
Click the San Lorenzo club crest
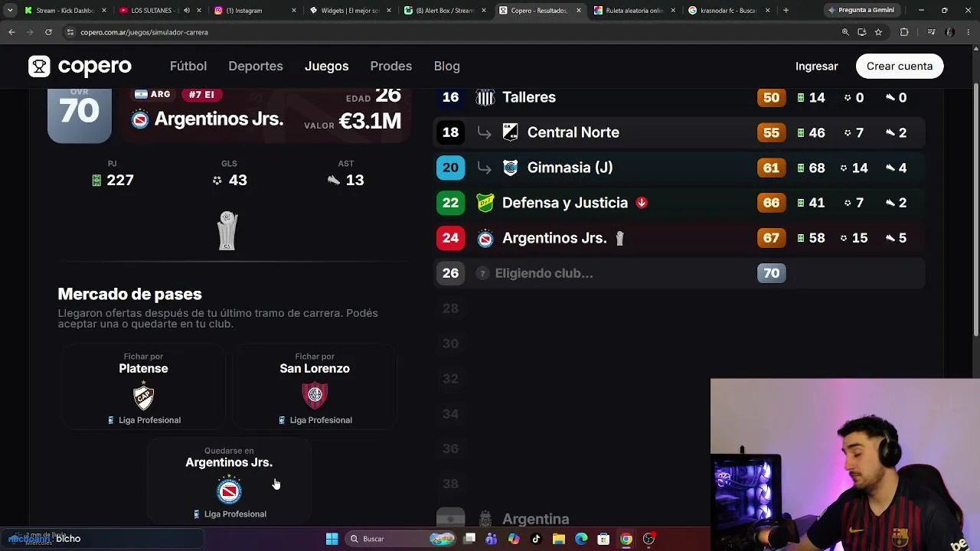[315, 395]
